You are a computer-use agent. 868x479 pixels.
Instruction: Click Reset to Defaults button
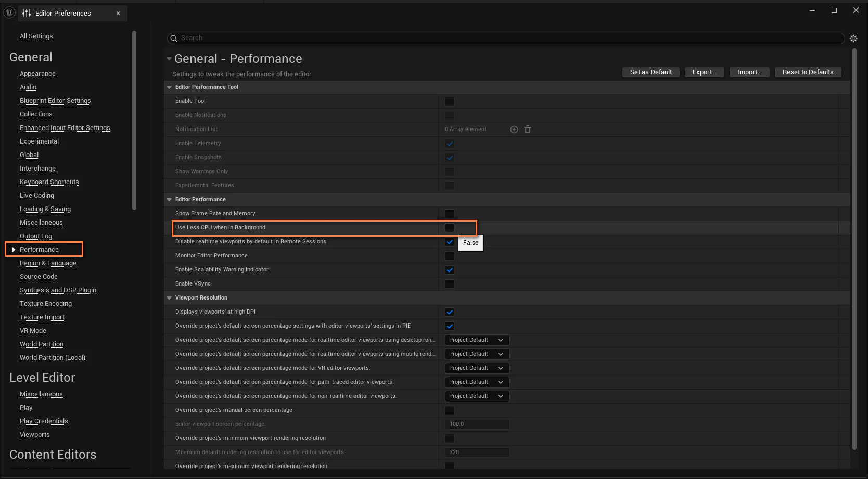(x=808, y=72)
